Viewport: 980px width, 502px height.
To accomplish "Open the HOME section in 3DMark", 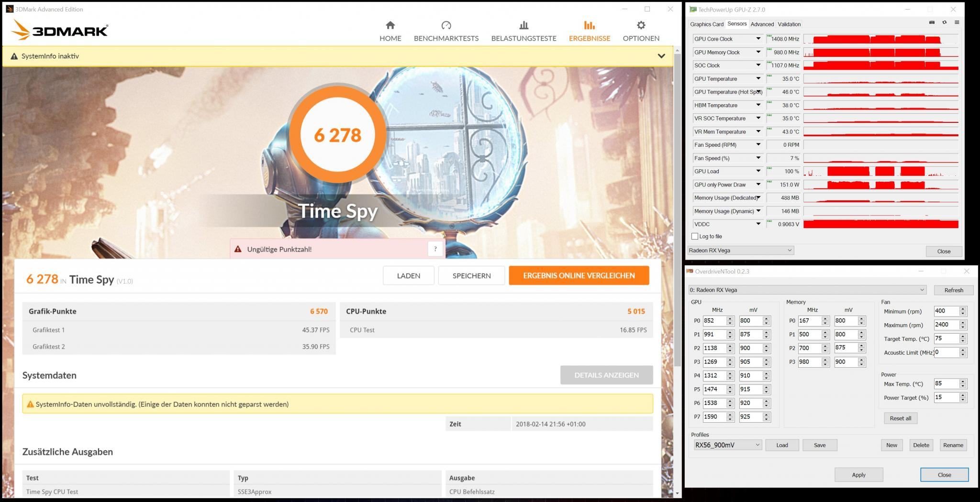I will pyautogui.click(x=390, y=32).
